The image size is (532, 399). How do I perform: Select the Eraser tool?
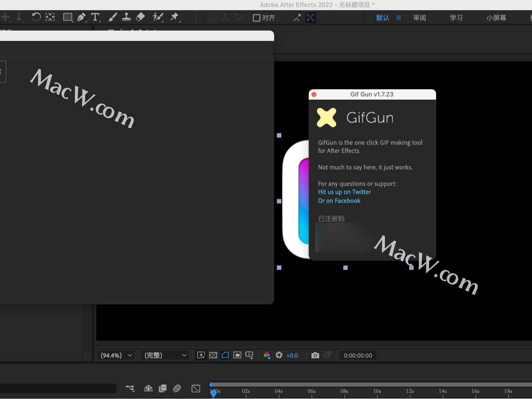(x=140, y=17)
